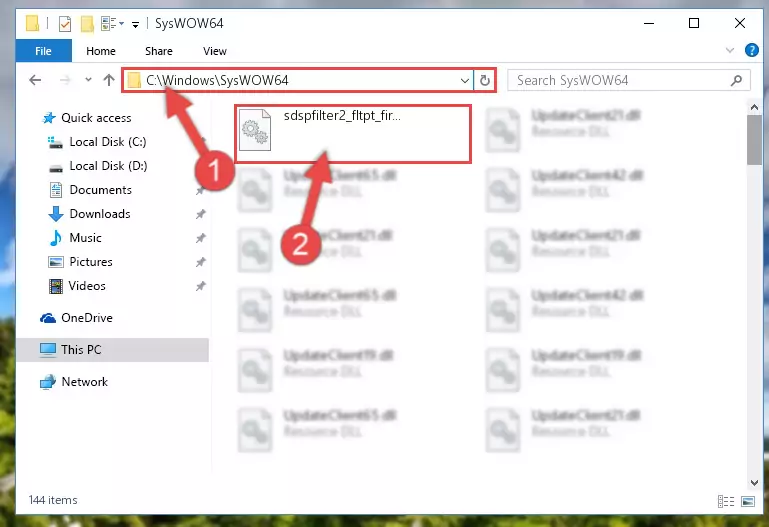Click the Forward navigation arrow
The height and width of the screenshot is (527, 769).
pos(65,80)
